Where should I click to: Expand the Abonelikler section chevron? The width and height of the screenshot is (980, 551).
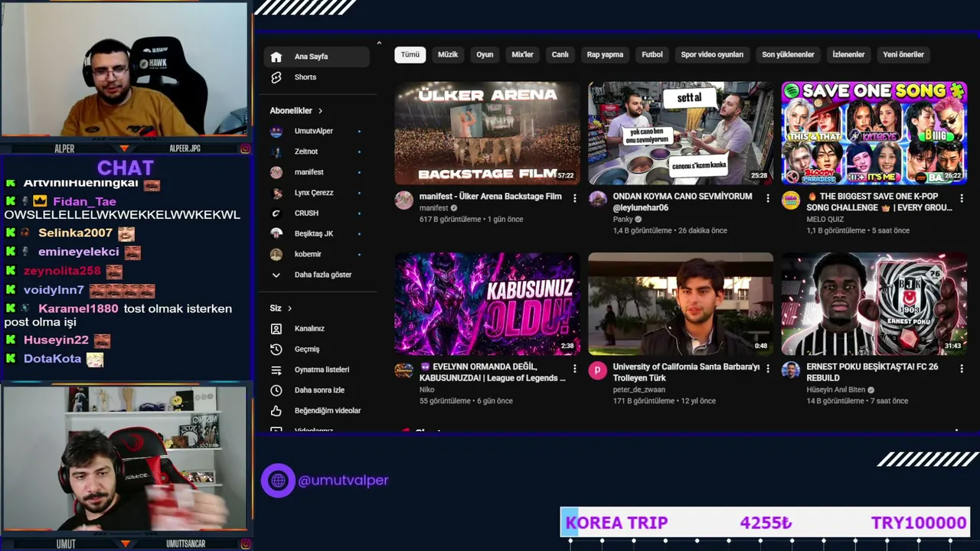click(320, 111)
